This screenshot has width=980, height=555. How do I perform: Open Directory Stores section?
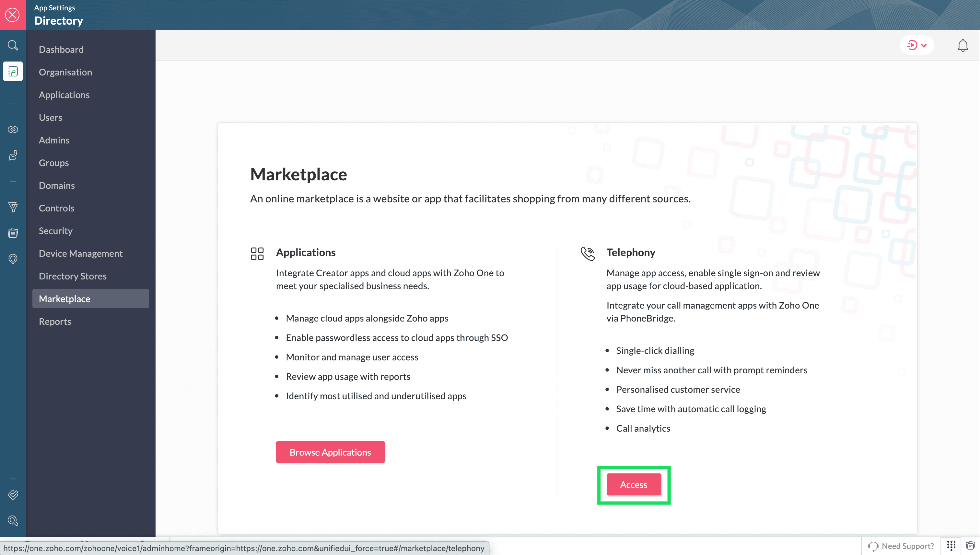(x=73, y=276)
